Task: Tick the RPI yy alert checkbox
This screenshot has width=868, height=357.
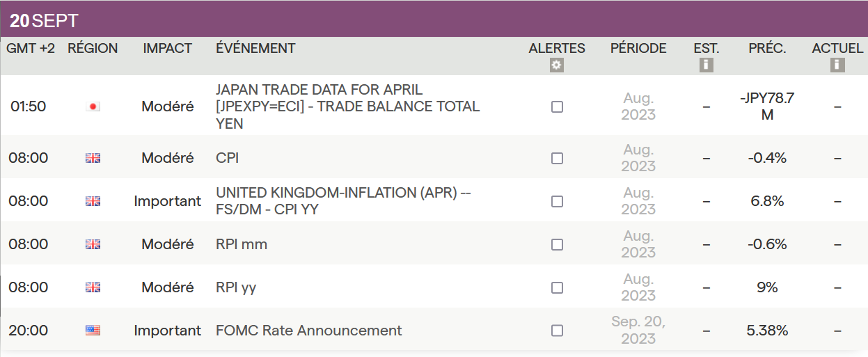Action: pyautogui.click(x=557, y=287)
